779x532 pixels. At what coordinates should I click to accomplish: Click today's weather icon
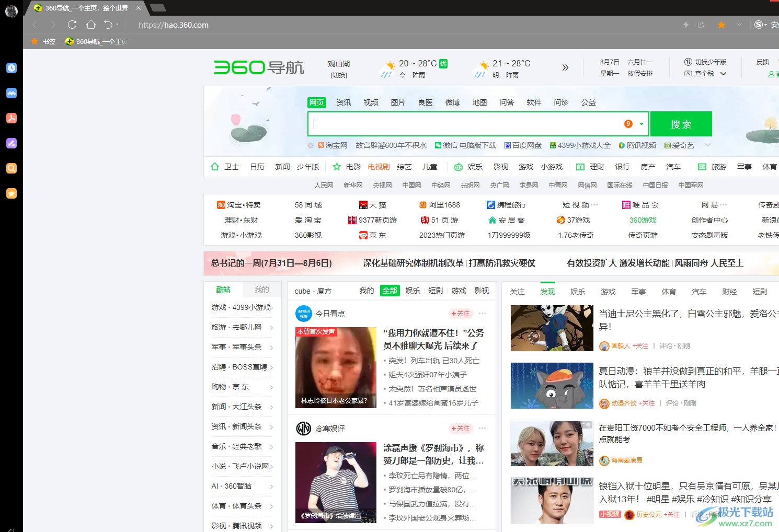pos(387,69)
